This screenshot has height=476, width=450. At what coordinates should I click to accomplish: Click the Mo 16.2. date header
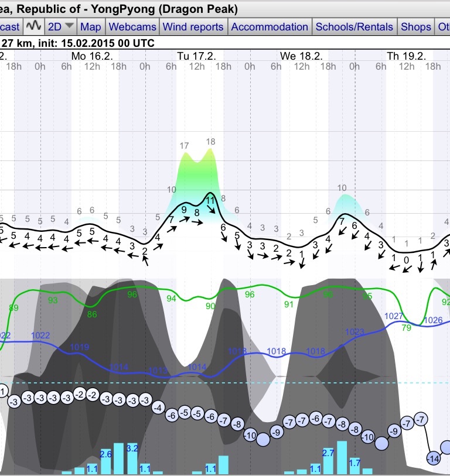(x=92, y=56)
